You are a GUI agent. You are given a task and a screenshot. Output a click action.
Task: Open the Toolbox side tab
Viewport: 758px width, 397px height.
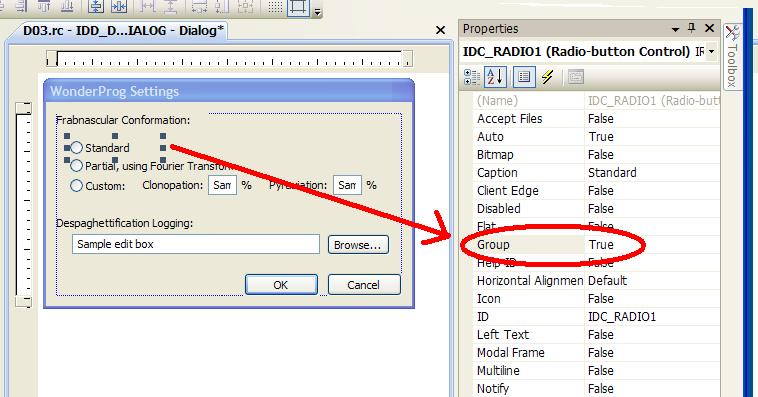pos(731,57)
